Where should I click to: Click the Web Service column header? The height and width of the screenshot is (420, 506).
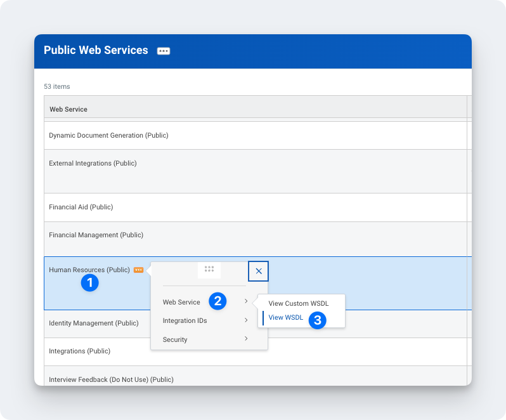68,109
